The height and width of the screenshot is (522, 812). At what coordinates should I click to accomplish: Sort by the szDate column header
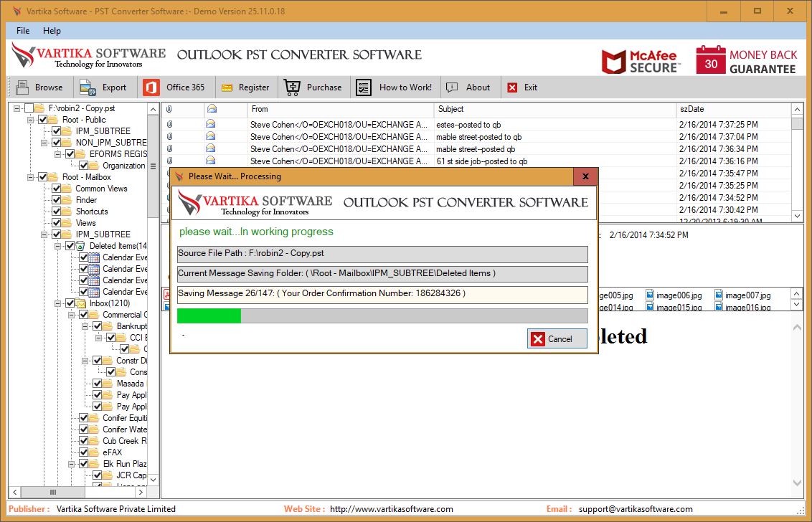tap(734, 109)
